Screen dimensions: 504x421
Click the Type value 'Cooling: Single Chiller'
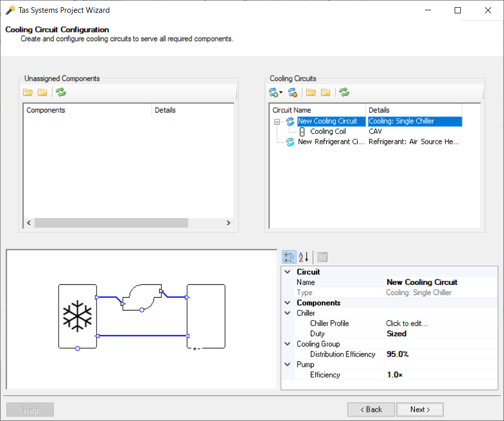441,292
